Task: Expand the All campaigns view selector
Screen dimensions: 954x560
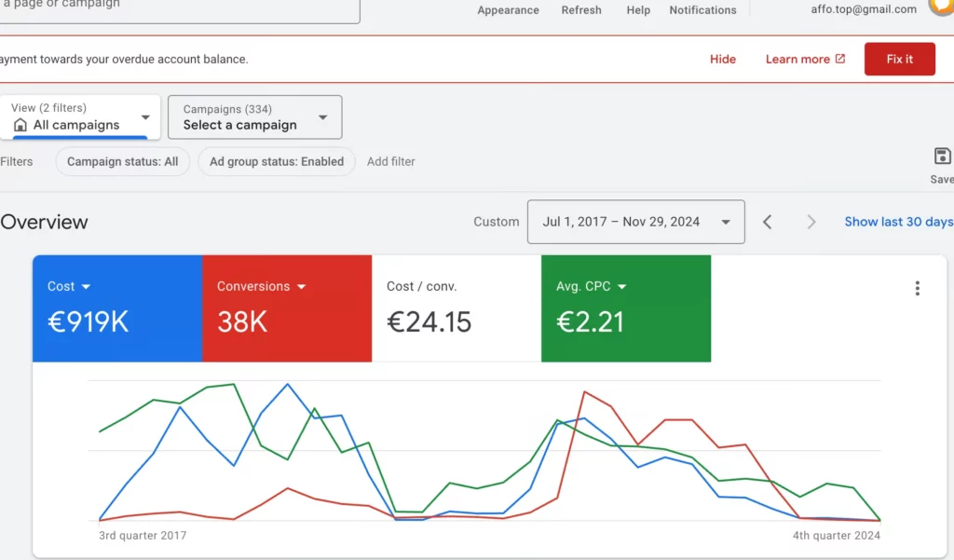Action: tap(80, 116)
